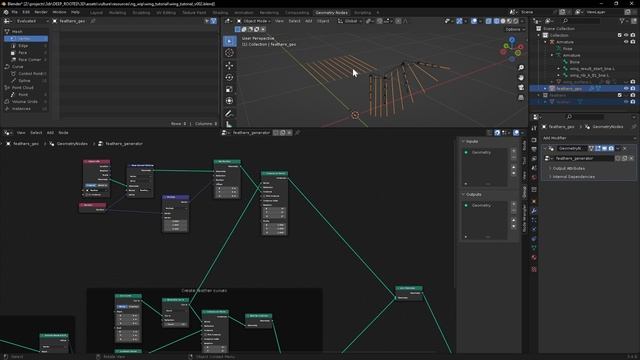Click the viewport pan hand icon
The image size is (640, 360).
pyautogui.click(x=521, y=78)
